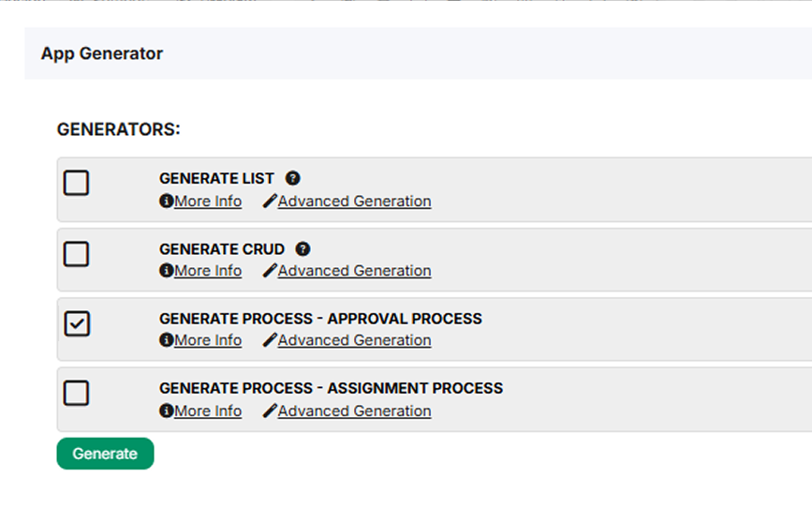Click pencil icon in GENERATE LIST row
This screenshot has height=523, width=812.
(270, 202)
